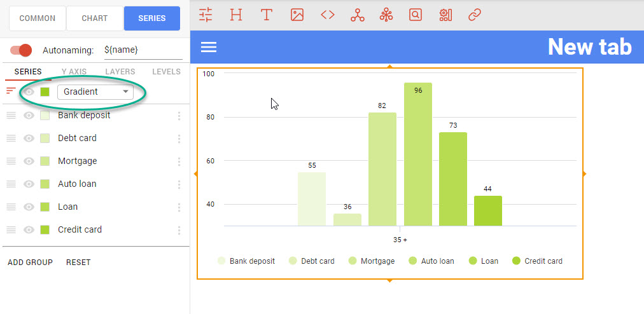Screen dimensions: 644x314
Task: Insert an image using the picture icon
Action: point(297,15)
